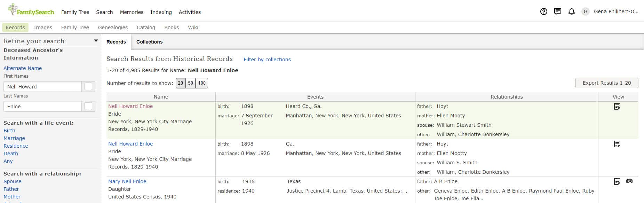Open the FamilySearch logo home link
The image size is (644, 203).
31,10
